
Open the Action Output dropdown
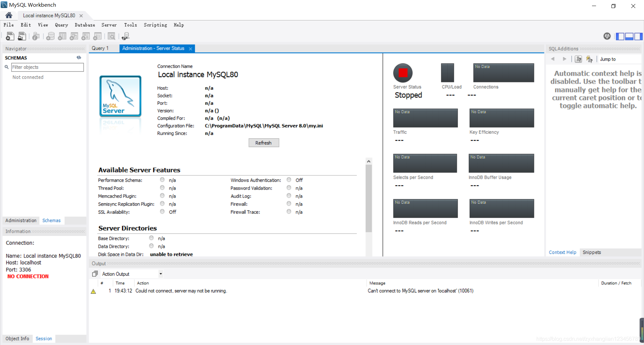[x=161, y=274]
